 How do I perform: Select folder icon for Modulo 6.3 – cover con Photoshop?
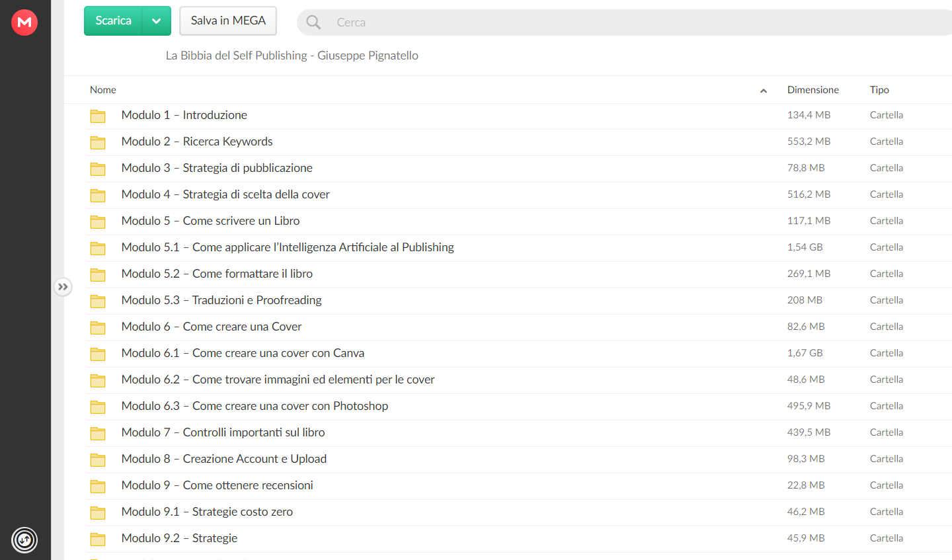(x=98, y=407)
